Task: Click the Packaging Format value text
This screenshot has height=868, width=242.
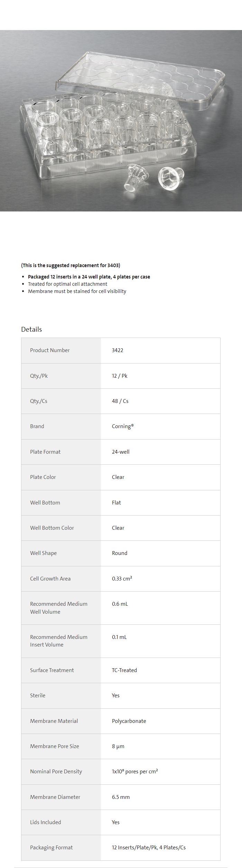Action: [x=149, y=847]
